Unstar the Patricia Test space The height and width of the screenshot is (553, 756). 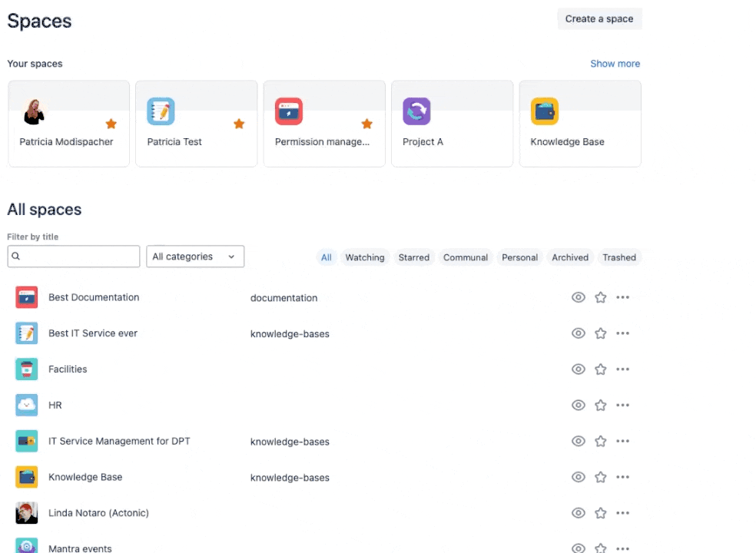239,123
